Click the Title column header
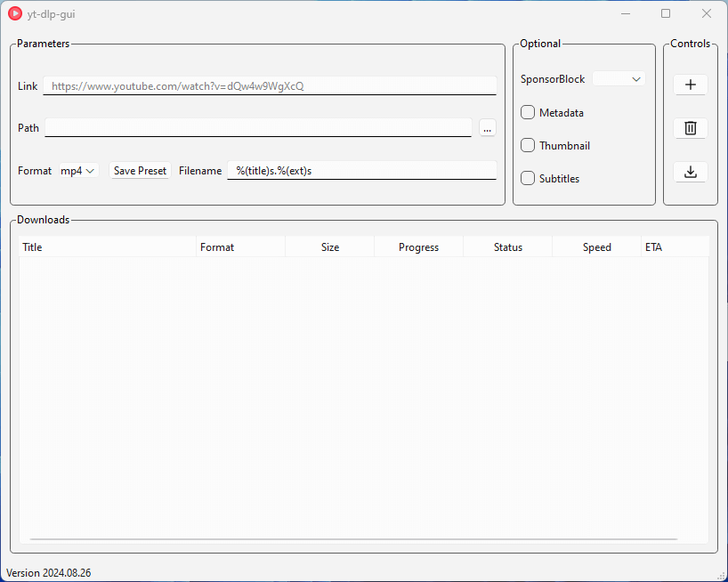 coord(108,247)
